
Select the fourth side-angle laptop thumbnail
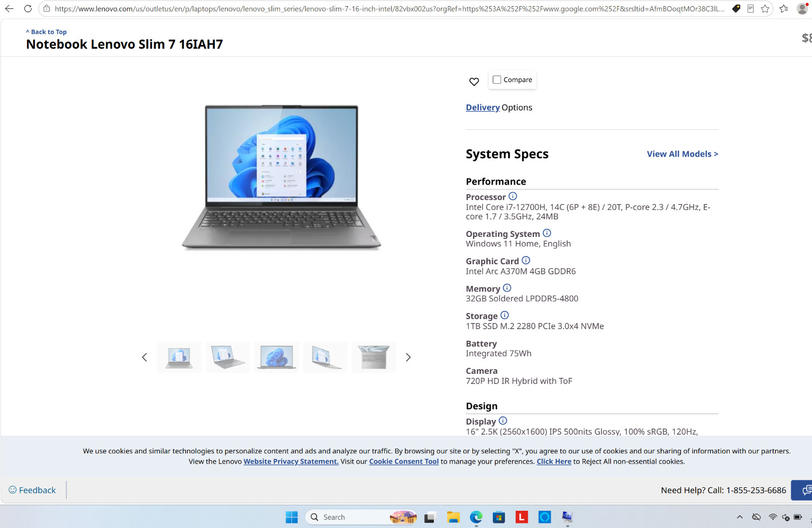pos(325,357)
